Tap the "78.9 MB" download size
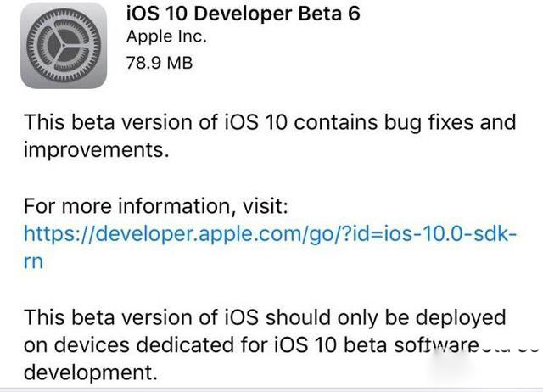 coord(159,62)
